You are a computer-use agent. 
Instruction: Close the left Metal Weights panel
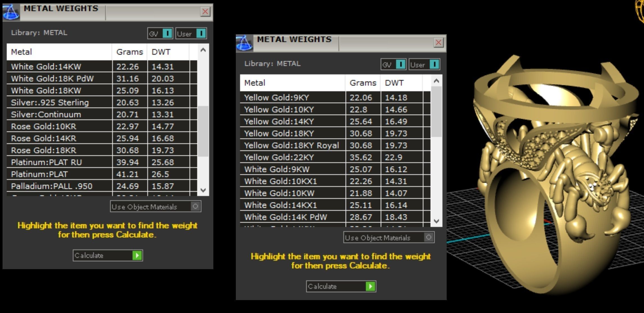pyautogui.click(x=205, y=12)
